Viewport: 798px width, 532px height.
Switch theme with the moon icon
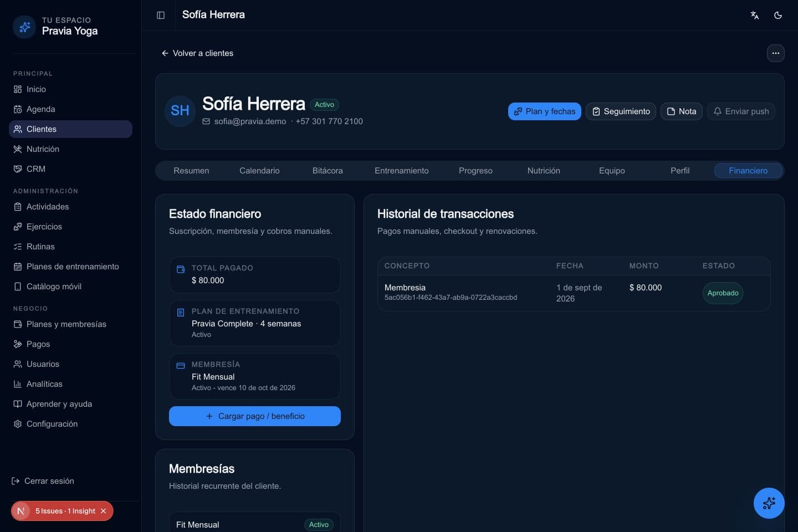tap(778, 15)
